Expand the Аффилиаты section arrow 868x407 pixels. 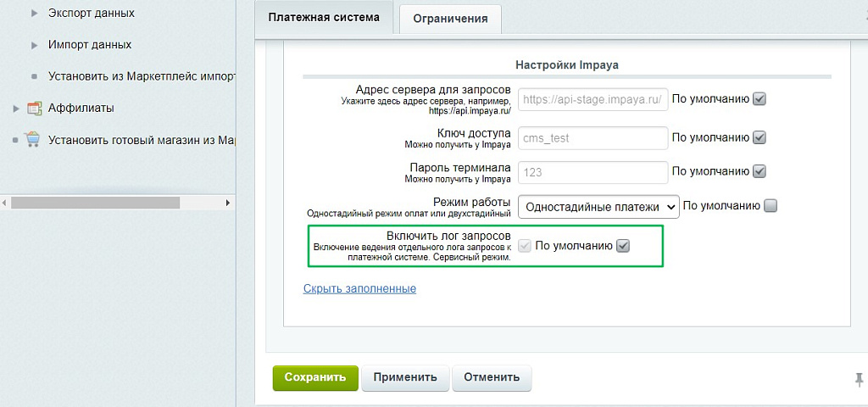click(16, 109)
